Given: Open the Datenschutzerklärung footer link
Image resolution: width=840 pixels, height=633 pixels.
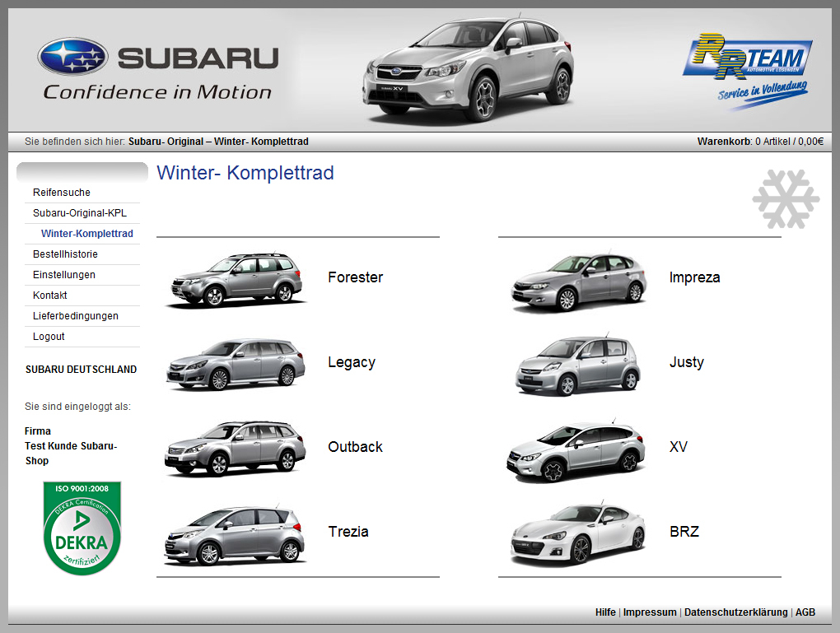Looking at the screenshot, I should 735,612.
